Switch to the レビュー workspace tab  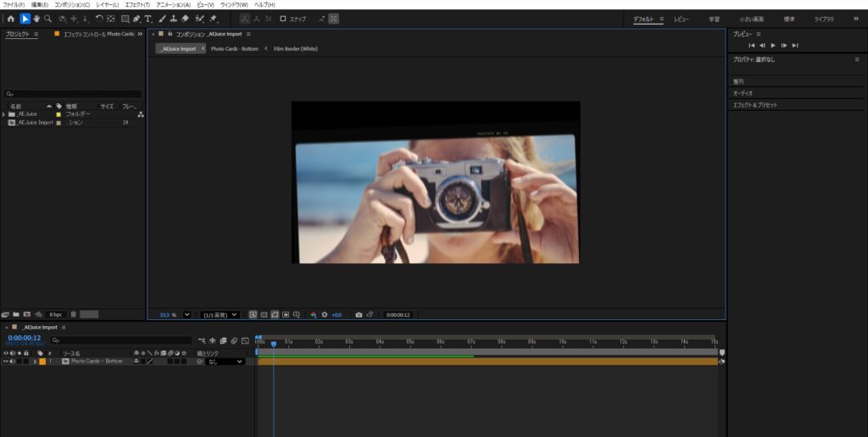click(x=682, y=19)
